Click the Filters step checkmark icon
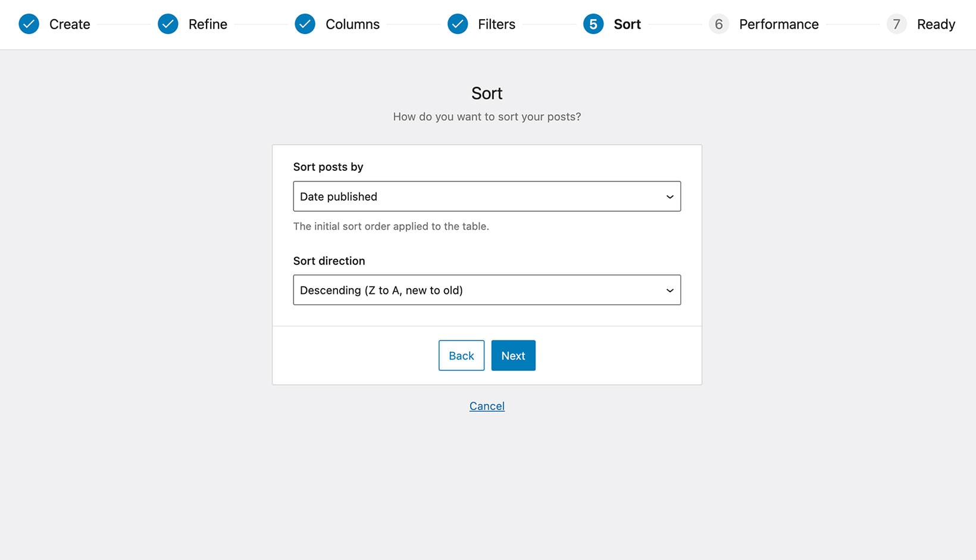 458,24
